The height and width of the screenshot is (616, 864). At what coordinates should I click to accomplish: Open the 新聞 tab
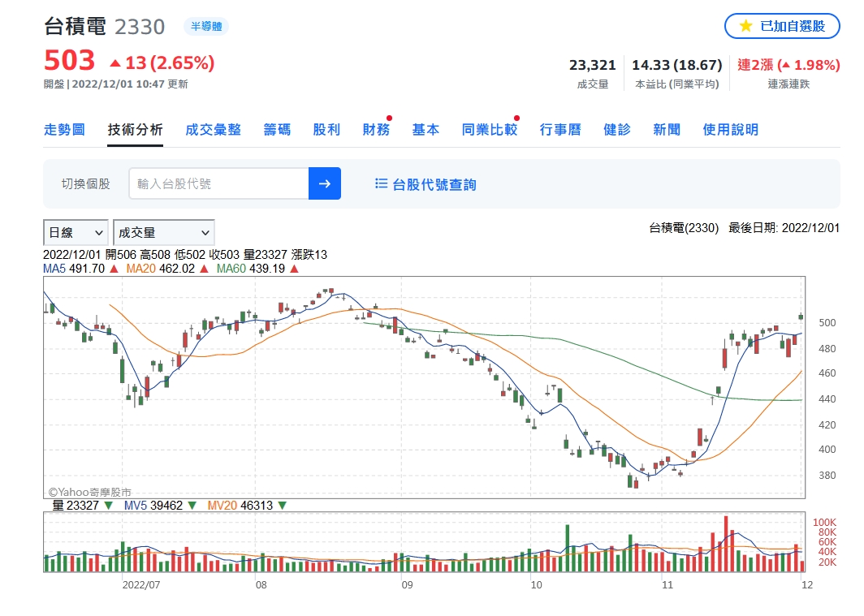tap(667, 129)
